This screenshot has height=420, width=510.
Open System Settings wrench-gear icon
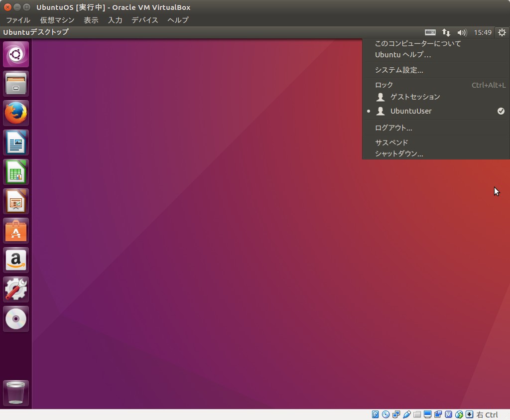coord(16,289)
